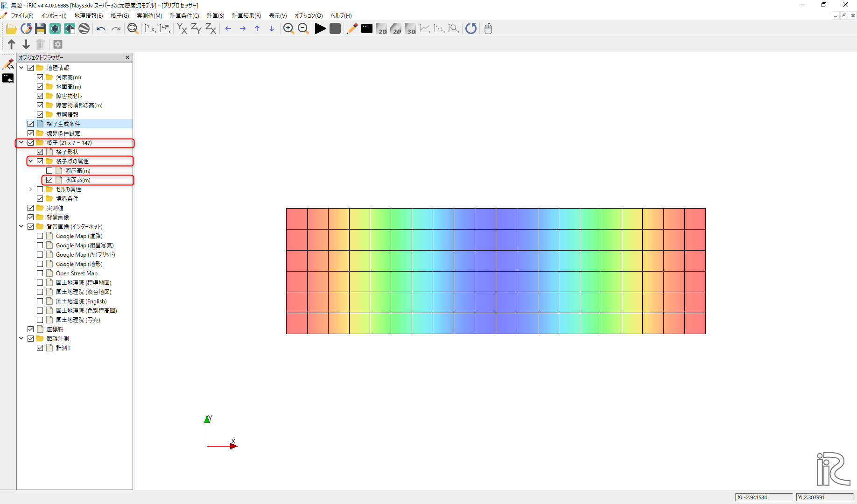Toggle the 格子形状 checkbox
The image size is (857, 504).
40,152
